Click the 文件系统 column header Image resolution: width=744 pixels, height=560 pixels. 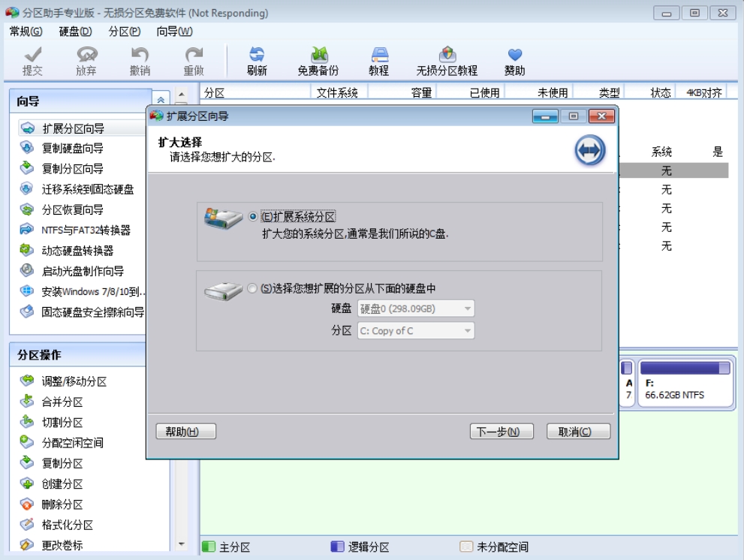pos(339,92)
